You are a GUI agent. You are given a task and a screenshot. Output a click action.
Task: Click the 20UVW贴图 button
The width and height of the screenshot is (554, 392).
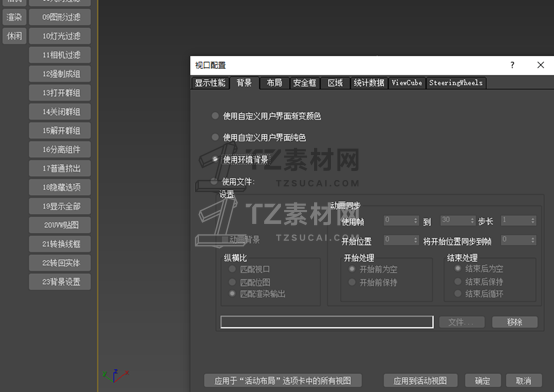(x=60, y=225)
